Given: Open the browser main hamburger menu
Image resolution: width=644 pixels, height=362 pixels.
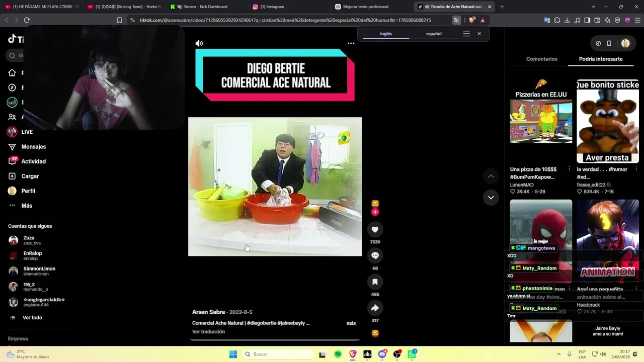Looking at the screenshot, I should (x=637, y=20).
